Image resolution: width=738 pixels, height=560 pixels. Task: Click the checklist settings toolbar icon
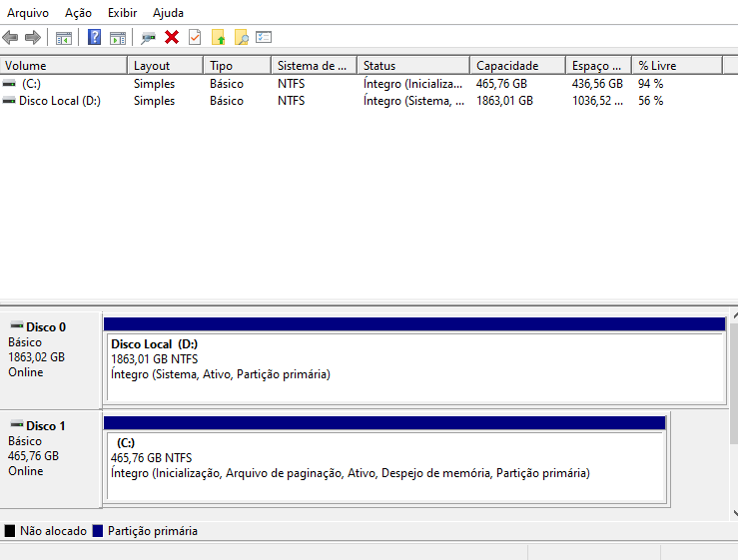[264, 37]
